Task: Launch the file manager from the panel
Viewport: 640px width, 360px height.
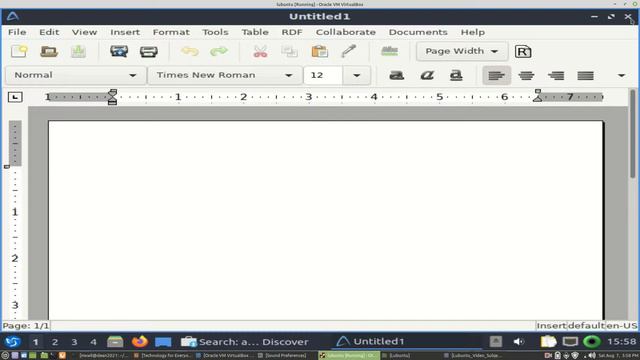Action: click(x=115, y=342)
